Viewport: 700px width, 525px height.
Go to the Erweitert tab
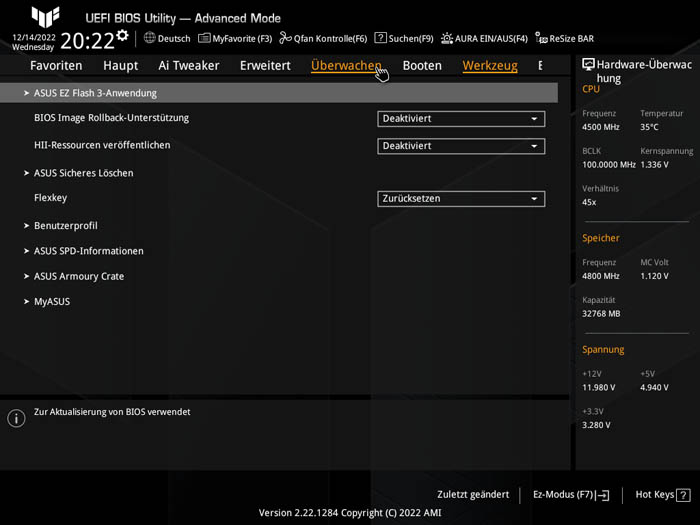(x=265, y=66)
